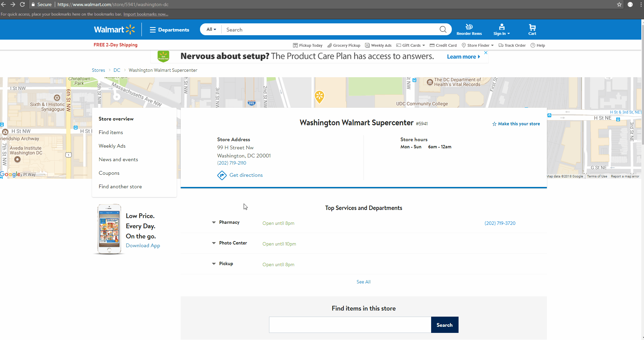Click the Walmart store map pin
The height and width of the screenshot is (340, 644).
click(319, 97)
